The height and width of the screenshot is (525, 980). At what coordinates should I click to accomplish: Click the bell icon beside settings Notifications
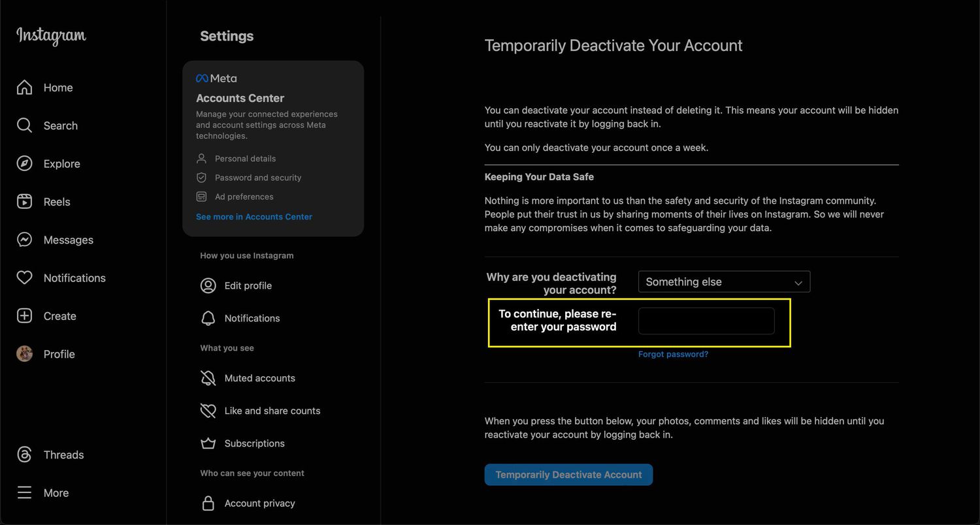(208, 318)
